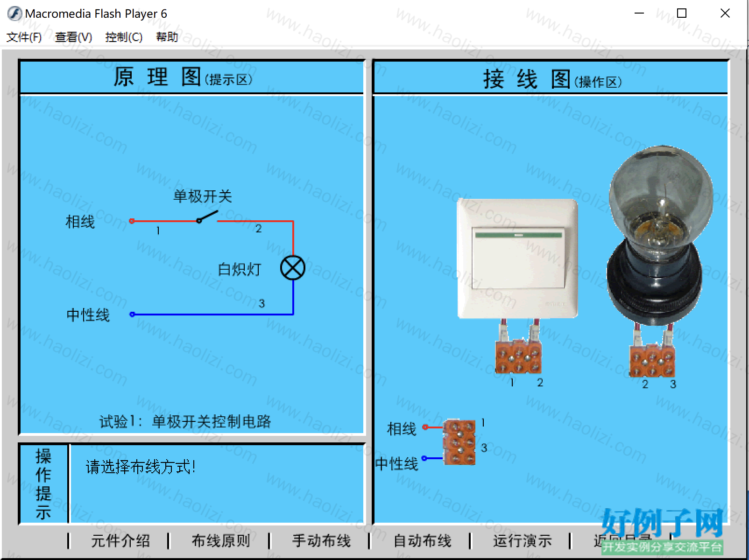Select 自动布线 mode
The image size is (749, 560).
(x=422, y=541)
